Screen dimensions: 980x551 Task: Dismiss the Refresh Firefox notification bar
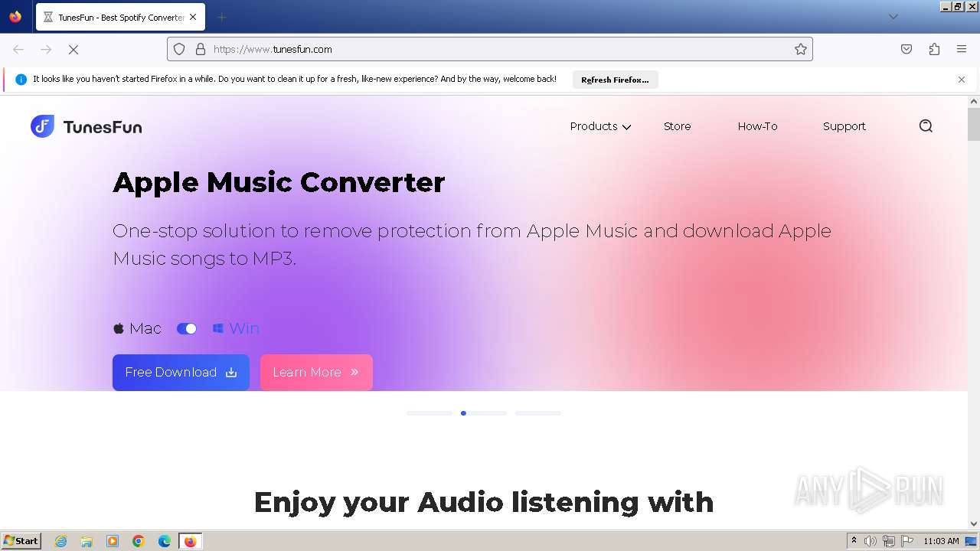[x=962, y=80]
